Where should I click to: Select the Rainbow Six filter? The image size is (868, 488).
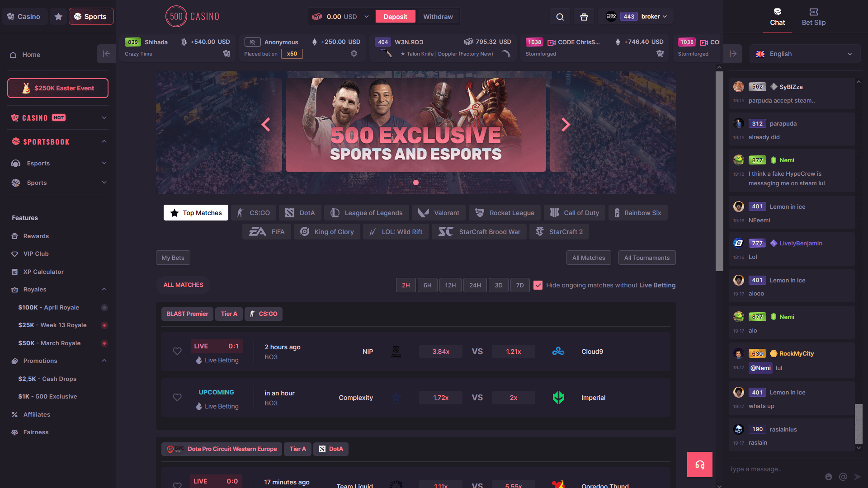[x=638, y=213]
